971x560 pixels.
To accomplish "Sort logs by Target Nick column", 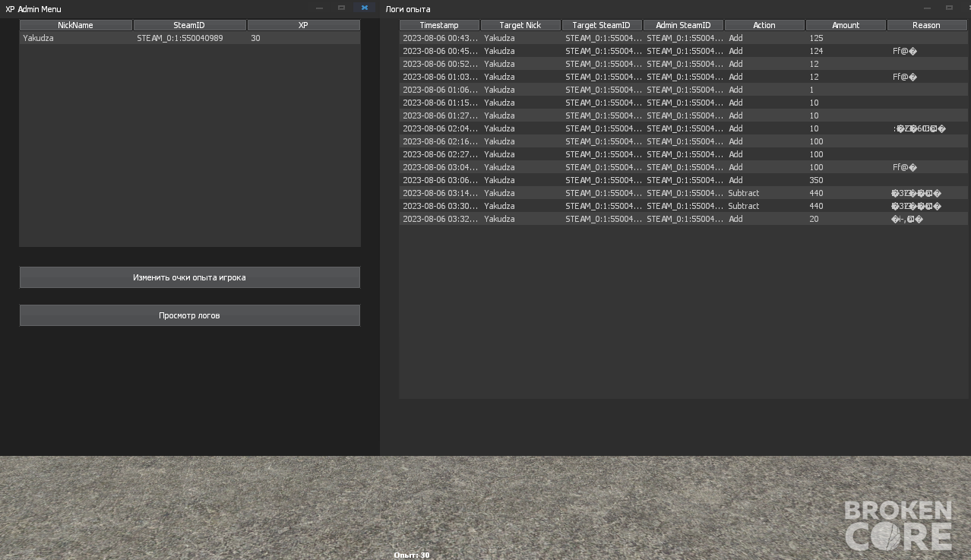I will tap(520, 25).
